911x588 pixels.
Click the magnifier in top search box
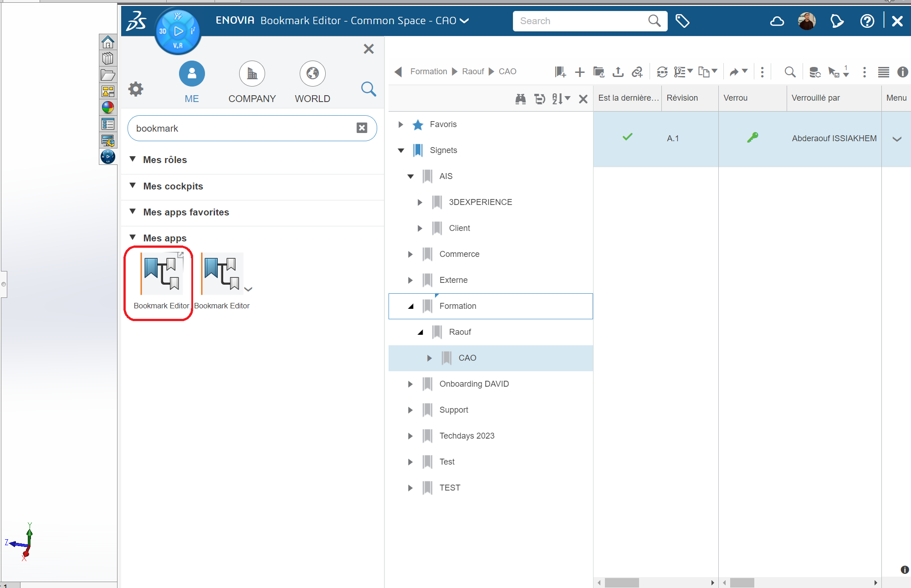coord(654,21)
